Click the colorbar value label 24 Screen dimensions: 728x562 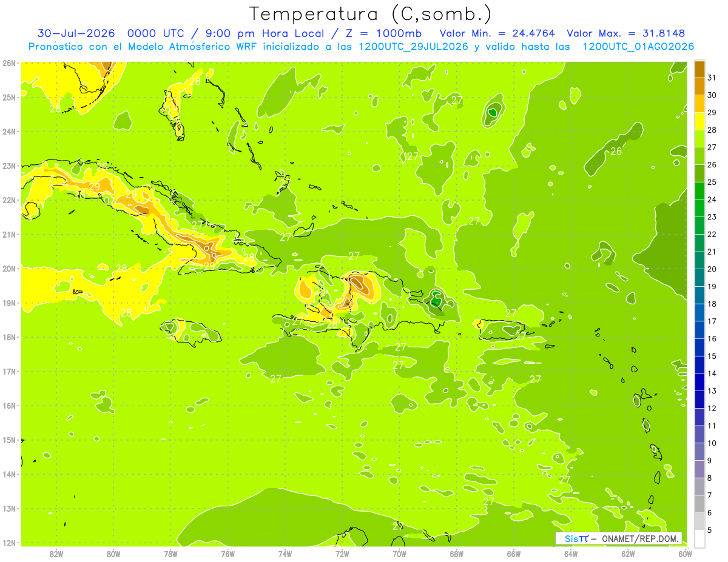click(x=712, y=199)
